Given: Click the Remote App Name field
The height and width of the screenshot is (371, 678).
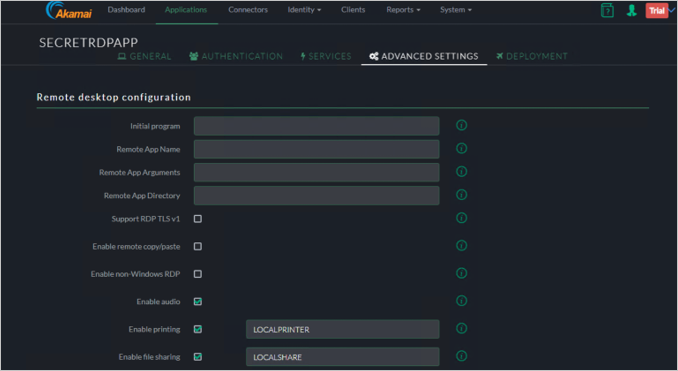Looking at the screenshot, I should 317,149.
